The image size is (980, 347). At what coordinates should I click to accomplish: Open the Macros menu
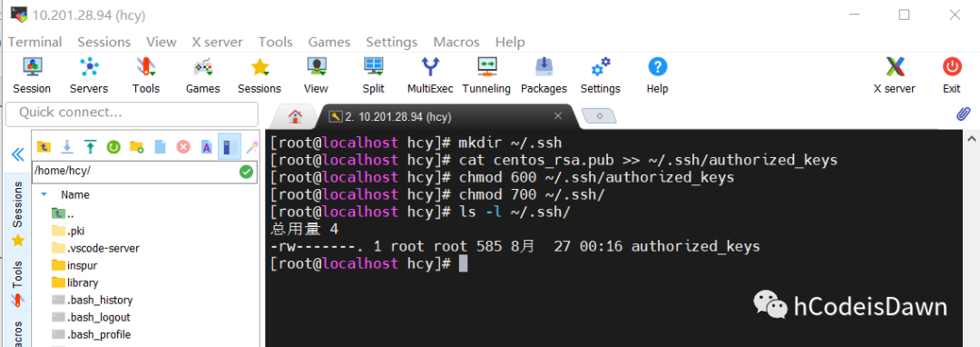tap(456, 42)
